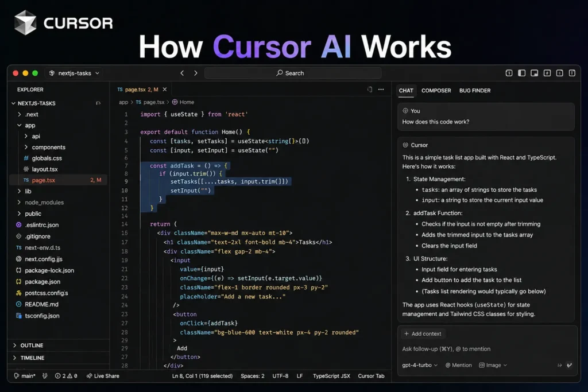Screen dimensions: 588x392
Task: Click the back navigation arrow
Action: point(182,73)
